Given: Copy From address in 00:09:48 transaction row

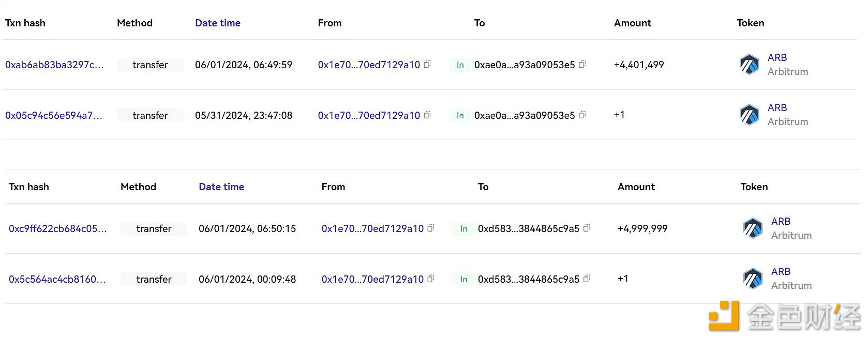Looking at the screenshot, I should (x=431, y=279).
